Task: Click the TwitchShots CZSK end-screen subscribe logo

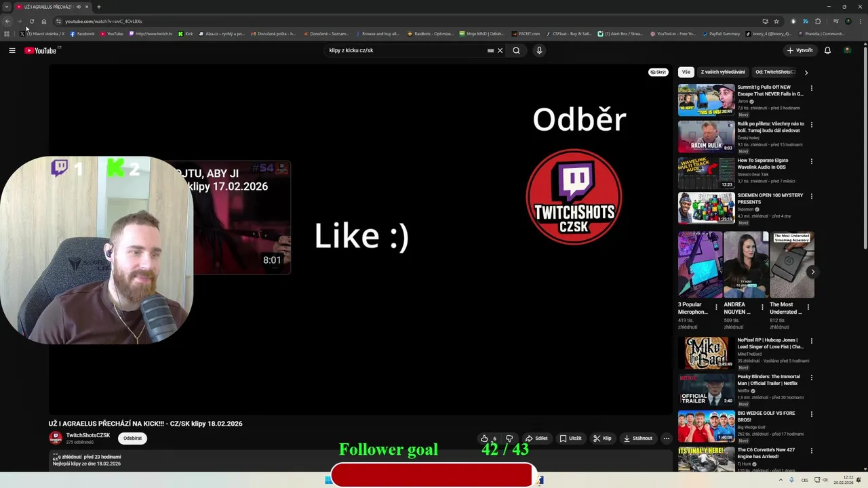Action: click(574, 197)
